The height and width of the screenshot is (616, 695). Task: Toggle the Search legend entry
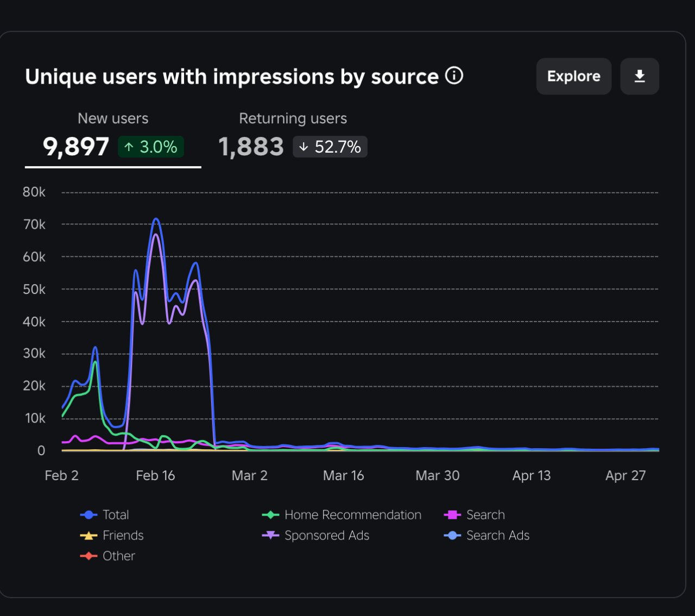[x=475, y=514]
